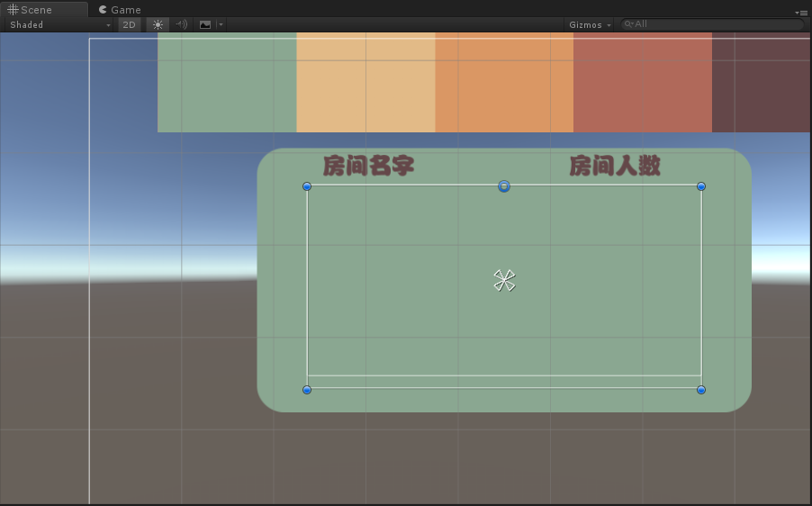
Task: Select the green block in top strip
Action: tap(227, 82)
